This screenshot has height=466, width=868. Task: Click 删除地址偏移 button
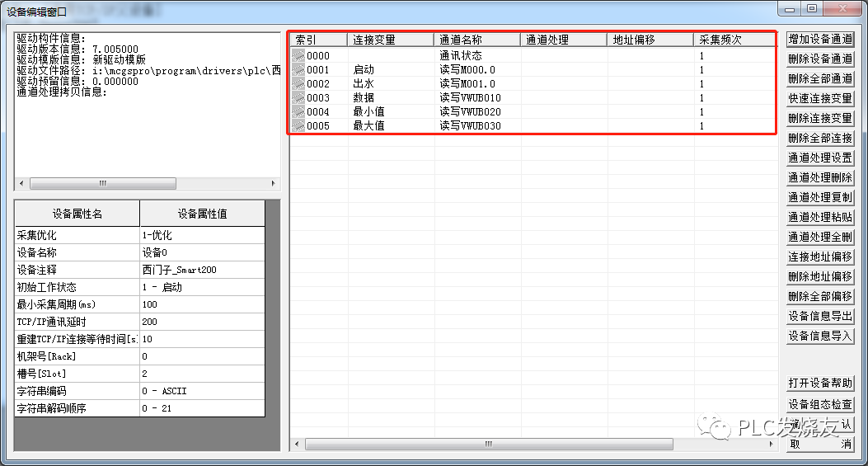[x=820, y=276]
